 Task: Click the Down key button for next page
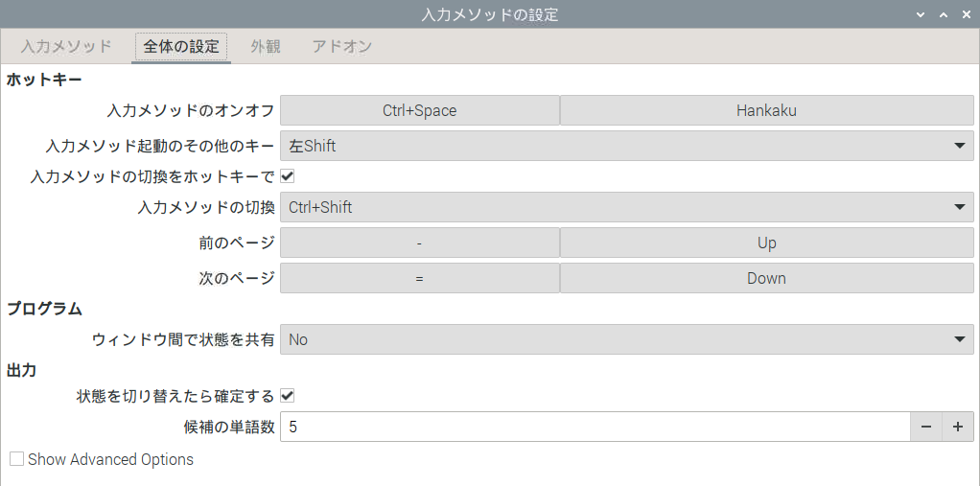point(767,278)
